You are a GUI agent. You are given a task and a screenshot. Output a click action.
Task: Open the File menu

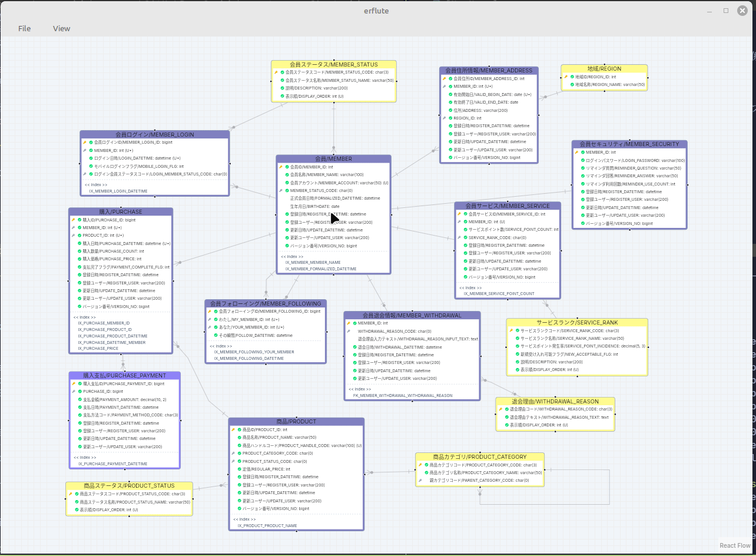[x=24, y=28]
